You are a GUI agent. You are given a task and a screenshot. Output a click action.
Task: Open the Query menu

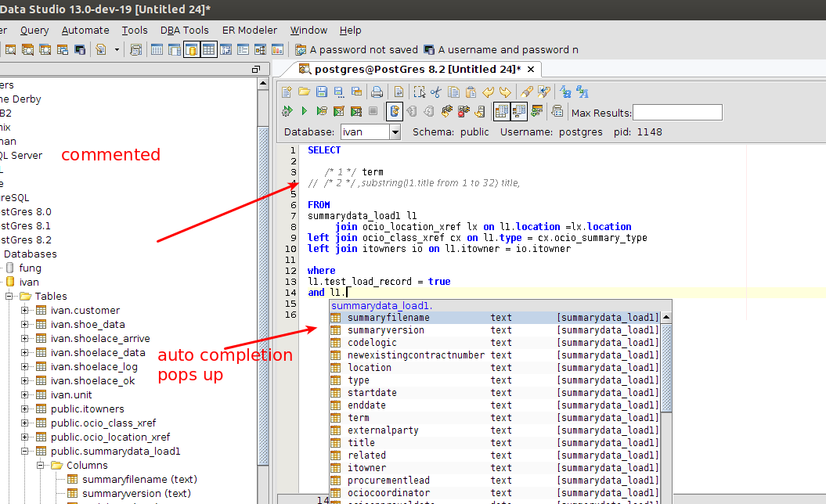tap(34, 31)
